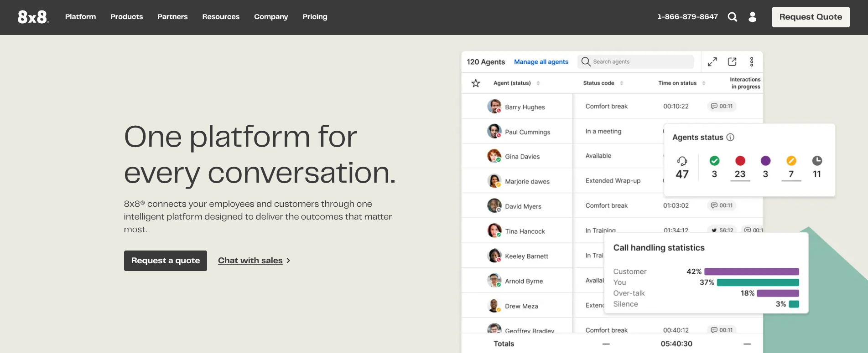Viewport: 868px width, 353px height.
Task: Go to the Pricing page
Action: (315, 17)
